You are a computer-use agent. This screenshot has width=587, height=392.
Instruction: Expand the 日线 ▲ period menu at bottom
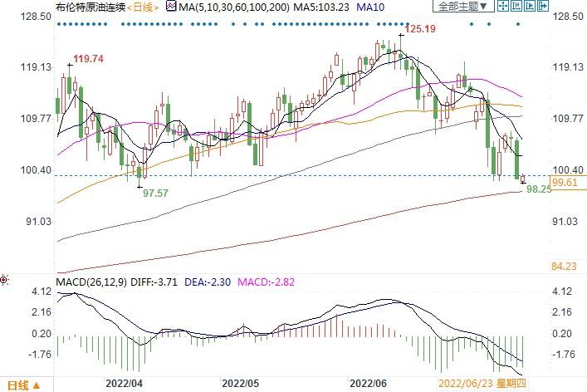[24, 385]
